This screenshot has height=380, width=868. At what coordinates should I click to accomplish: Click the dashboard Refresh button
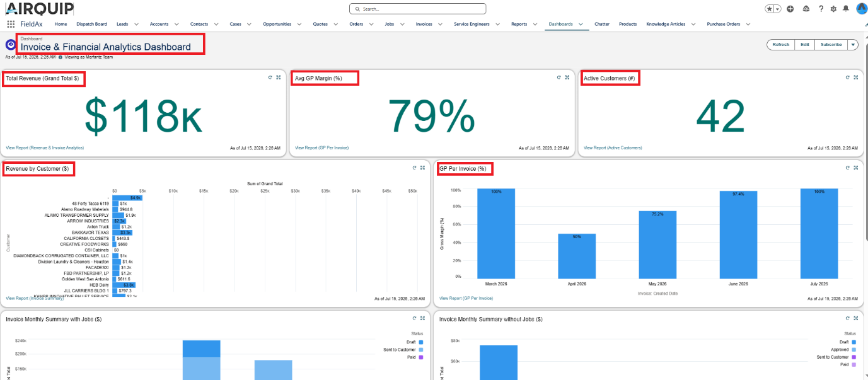click(780, 45)
